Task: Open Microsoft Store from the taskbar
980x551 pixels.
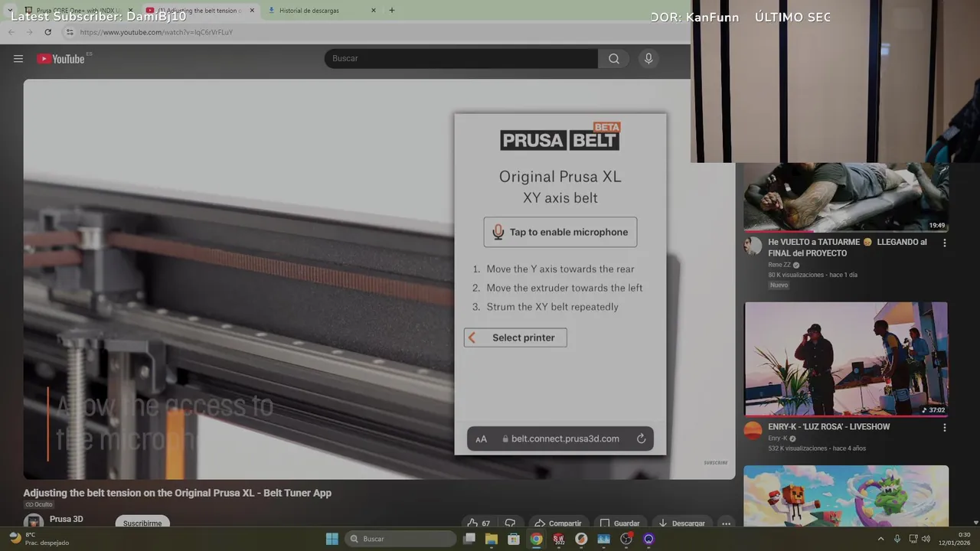Action: [514, 539]
